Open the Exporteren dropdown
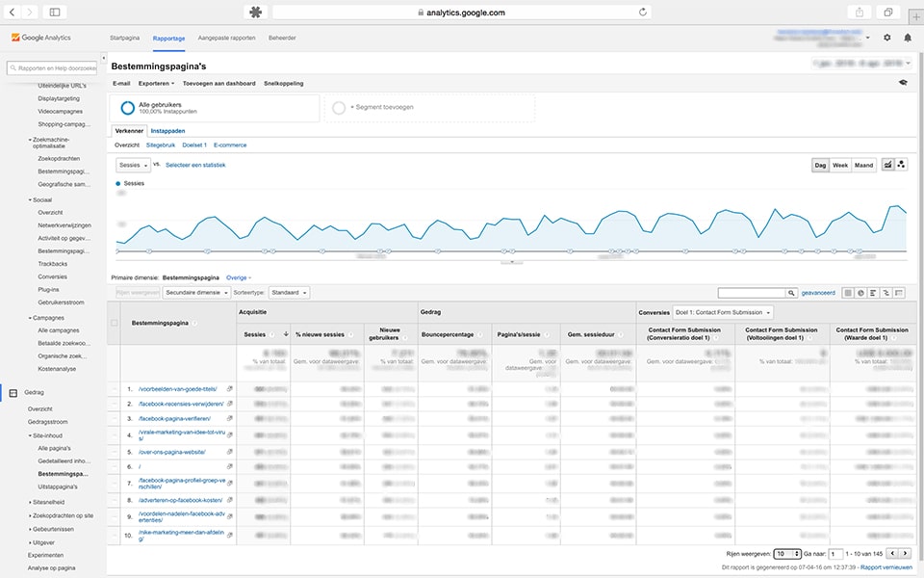Image resolution: width=924 pixels, height=578 pixels. tap(156, 83)
